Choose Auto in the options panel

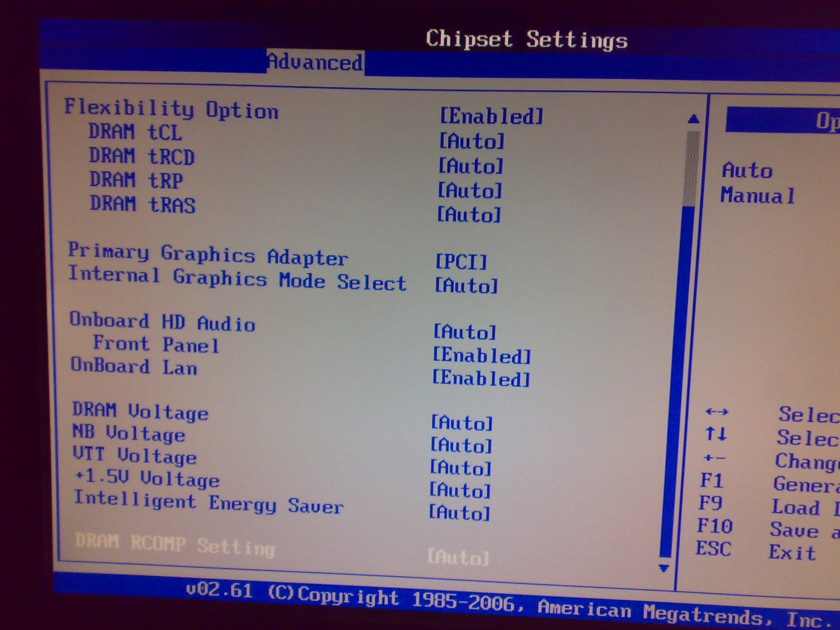coord(747,170)
